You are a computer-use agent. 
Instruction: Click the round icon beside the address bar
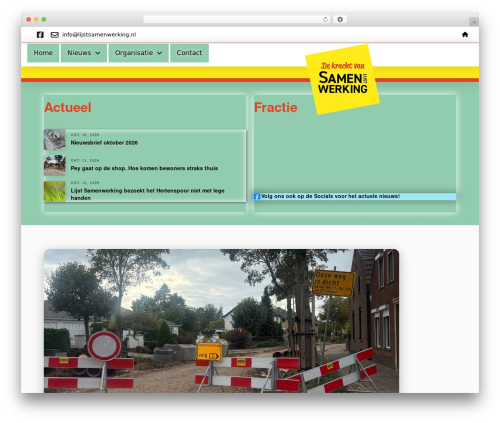[340, 19]
